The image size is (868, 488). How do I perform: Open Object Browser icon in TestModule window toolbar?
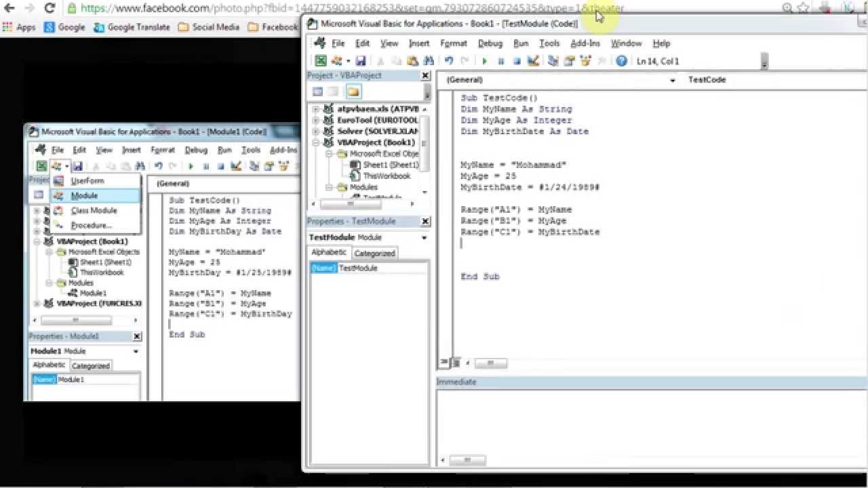click(x=585, y=61)
